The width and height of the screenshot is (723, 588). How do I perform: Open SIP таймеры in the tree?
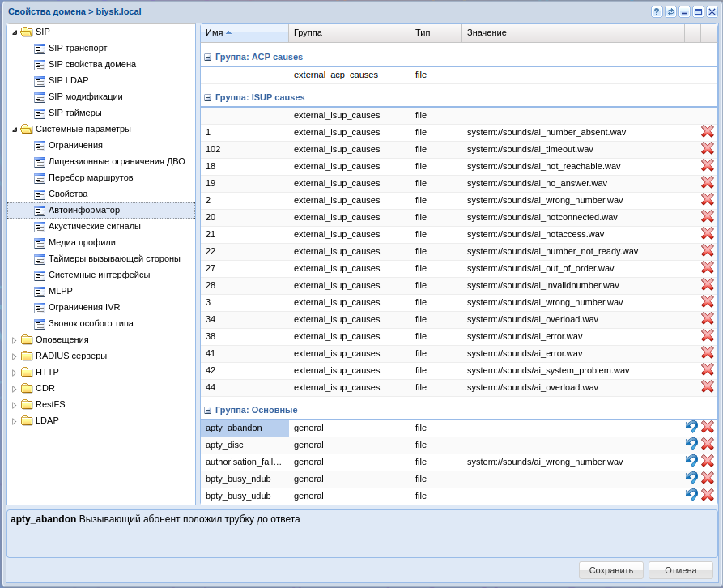coord(74,113)
